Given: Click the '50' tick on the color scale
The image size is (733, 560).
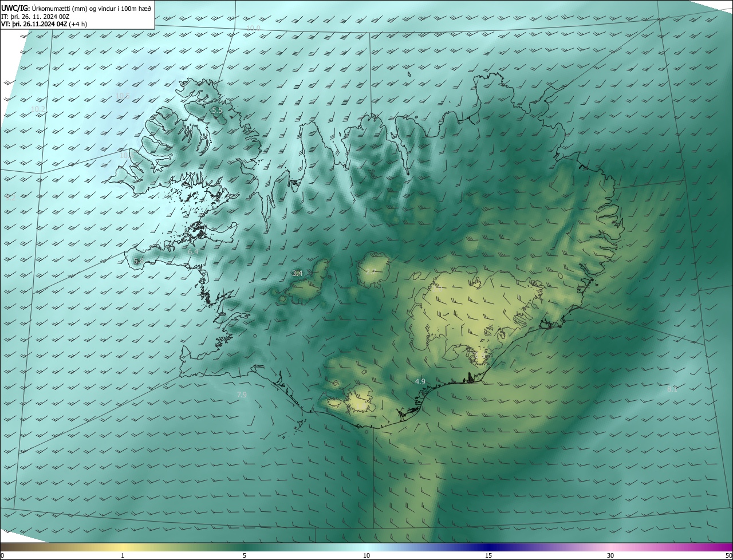Looking at the screenshot, I should click(728, 555).
